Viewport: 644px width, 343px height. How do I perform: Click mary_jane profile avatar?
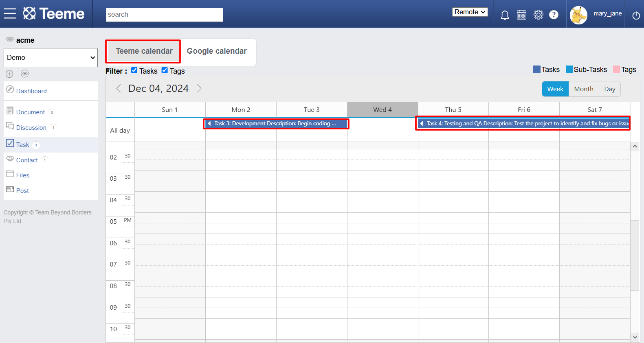point(578,15)
